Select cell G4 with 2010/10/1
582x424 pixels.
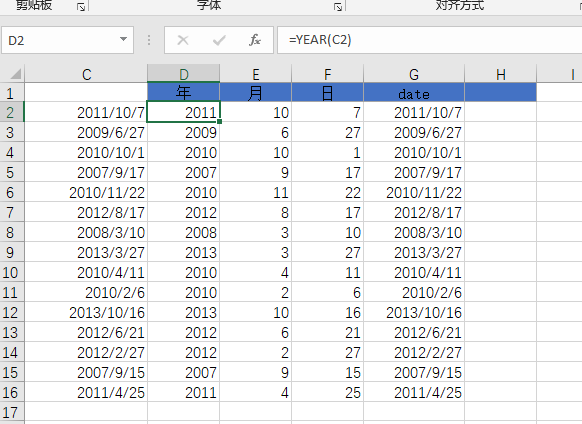click(414, 152)
